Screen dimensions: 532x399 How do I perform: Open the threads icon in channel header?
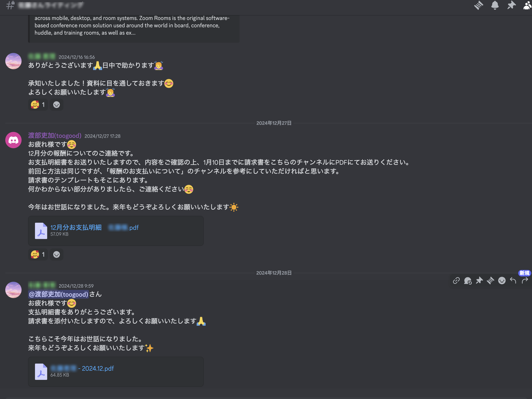tap(478, 5)
